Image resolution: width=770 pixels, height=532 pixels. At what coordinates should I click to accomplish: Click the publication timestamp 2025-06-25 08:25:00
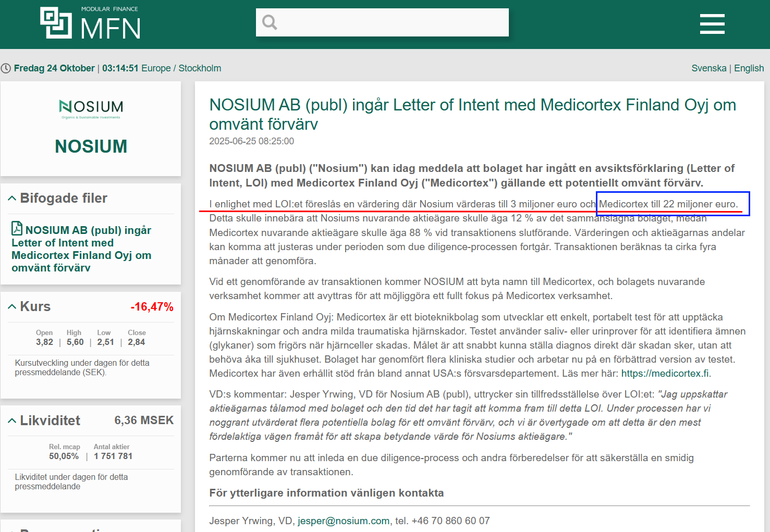point(251,141)
